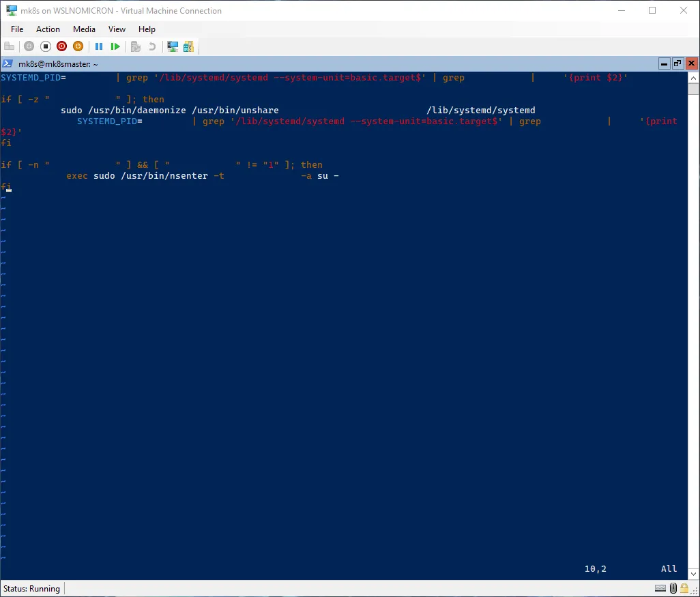Open the Help menu
The width and height of the screenshot is (700, 597).
(147, 29)
